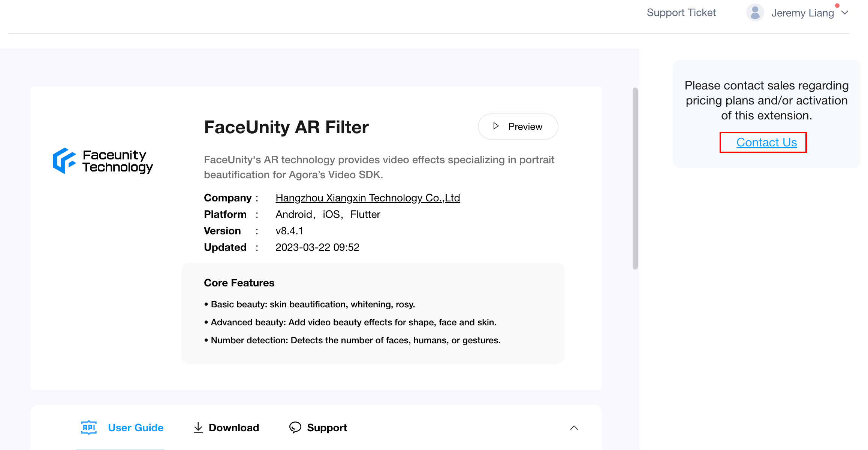Click the FaceUnity AR Filter title

click(x=286, y=127)
